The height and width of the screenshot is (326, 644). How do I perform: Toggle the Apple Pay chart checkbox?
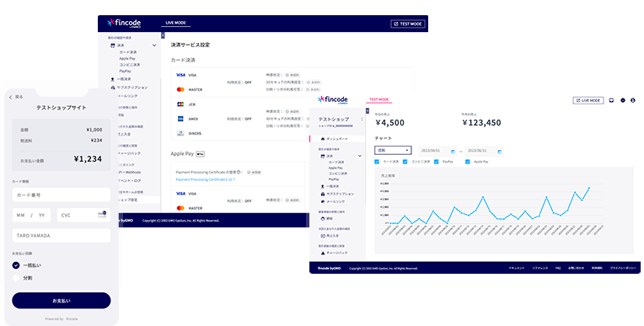click(467, 162)
